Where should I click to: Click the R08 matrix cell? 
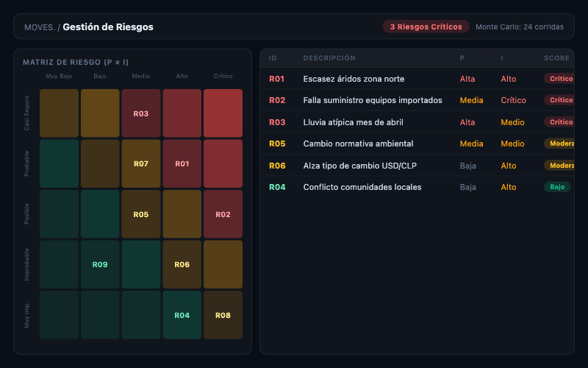(x=223, y=315)
